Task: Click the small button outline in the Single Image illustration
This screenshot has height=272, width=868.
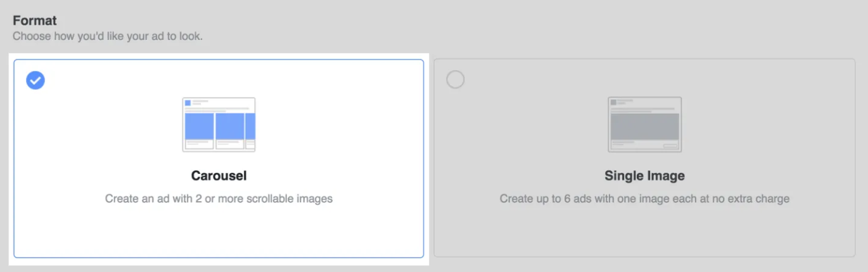Action: tap(670, 146)
